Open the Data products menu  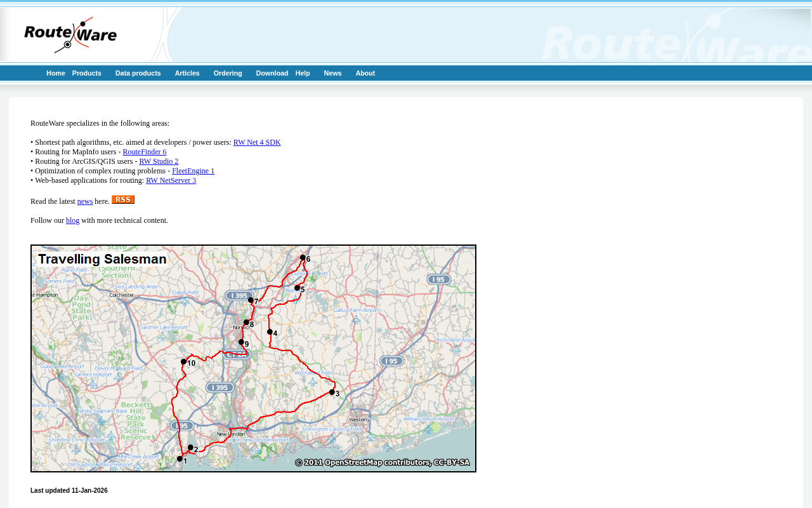[138, 73]
